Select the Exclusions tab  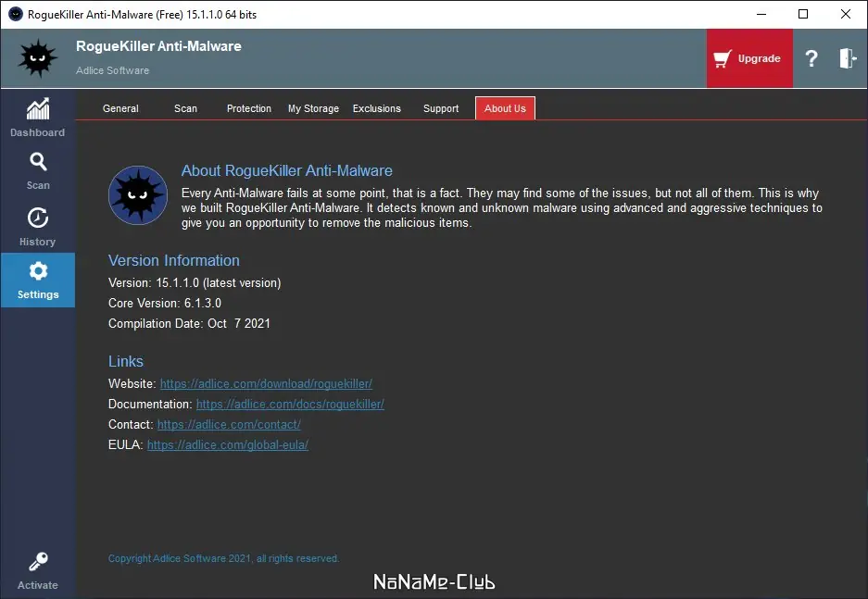point(377,108)
